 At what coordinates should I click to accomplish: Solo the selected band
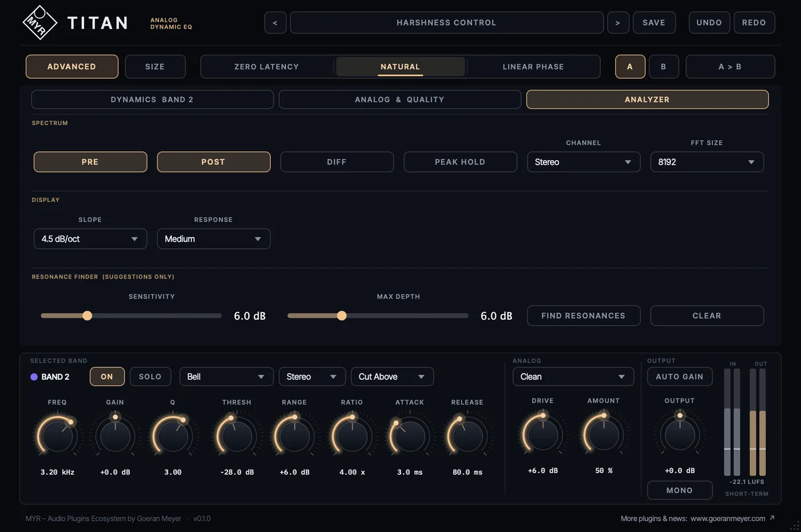click(150, 376)
